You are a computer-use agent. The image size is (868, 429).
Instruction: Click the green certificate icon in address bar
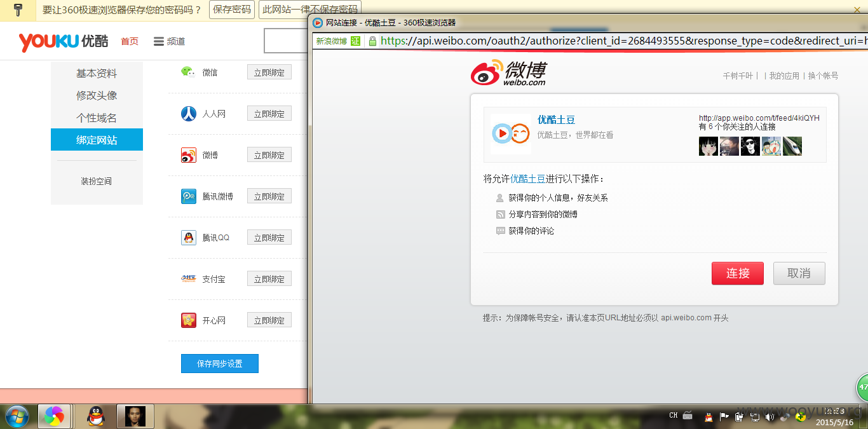click(x=356, y=41)
